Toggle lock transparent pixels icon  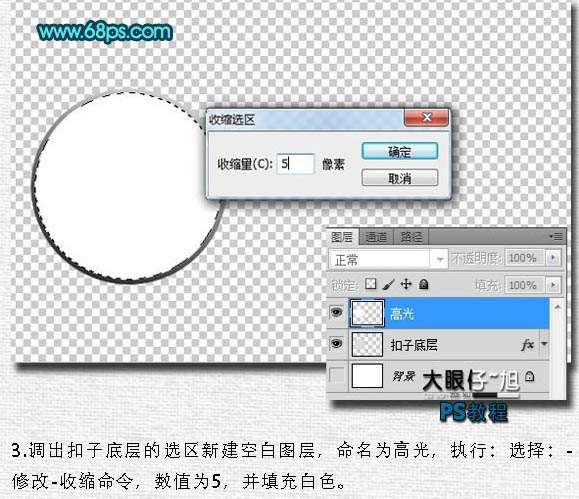click(x=370, y=284)
